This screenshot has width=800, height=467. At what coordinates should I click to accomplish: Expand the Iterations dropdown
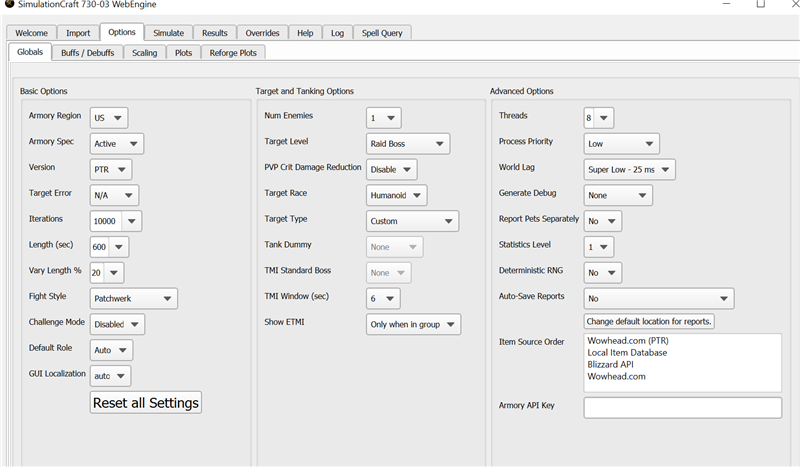(x=115, y=221)
